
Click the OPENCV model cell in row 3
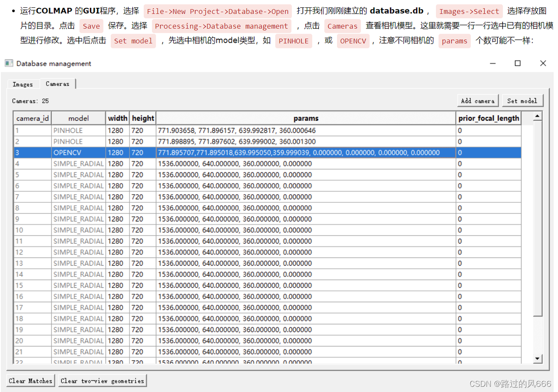pyautogui.click(x=78, y=153)
